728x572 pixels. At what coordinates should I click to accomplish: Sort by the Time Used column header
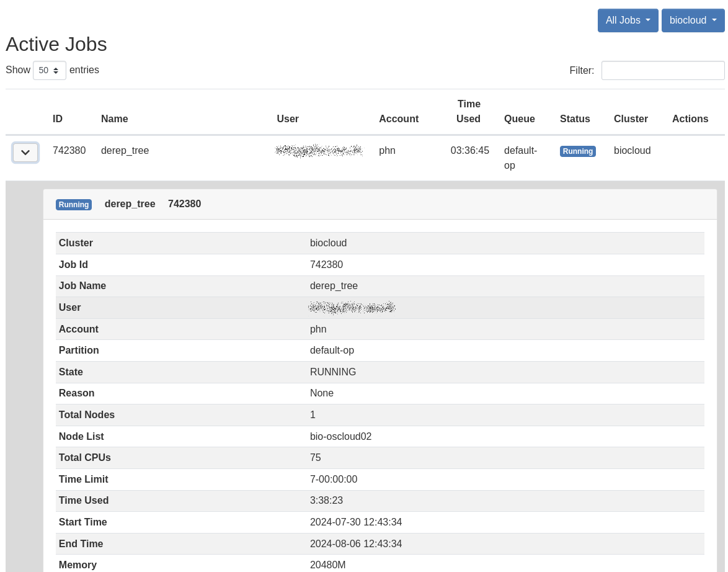pos(469,112)
